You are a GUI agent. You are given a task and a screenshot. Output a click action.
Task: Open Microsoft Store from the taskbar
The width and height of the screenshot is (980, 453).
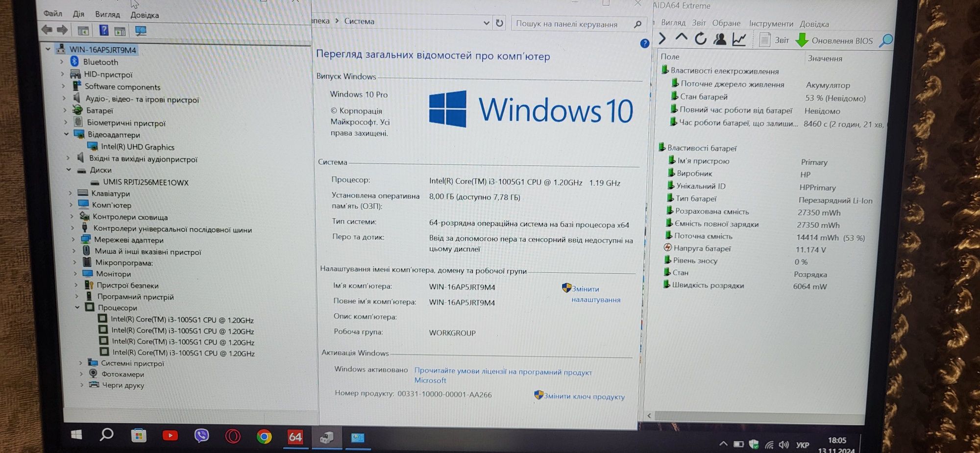(139, 435)
